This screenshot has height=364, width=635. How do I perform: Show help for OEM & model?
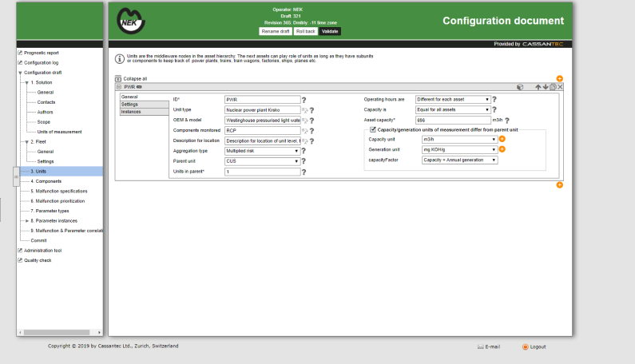[312, 121]
